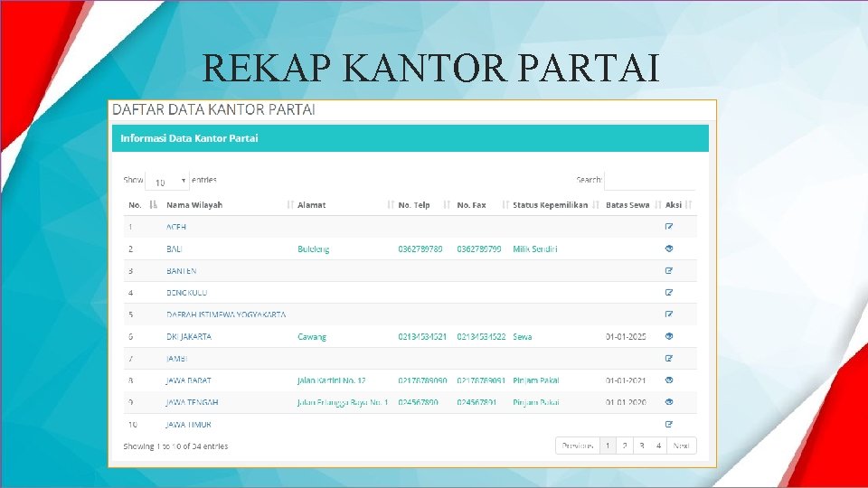Sort by Batas Sewa column header
Viewport: 868px width, 488px height.
[633, 205]
